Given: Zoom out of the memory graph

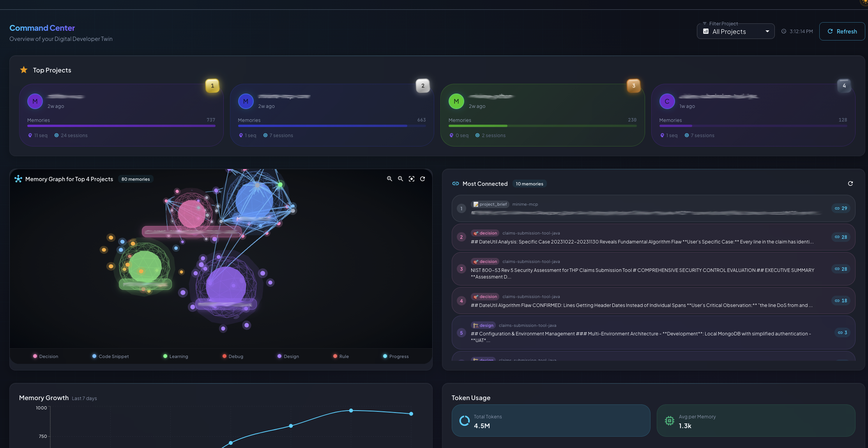Looking at the screenshot, I should pyautogui.click(x=400, y=178).
